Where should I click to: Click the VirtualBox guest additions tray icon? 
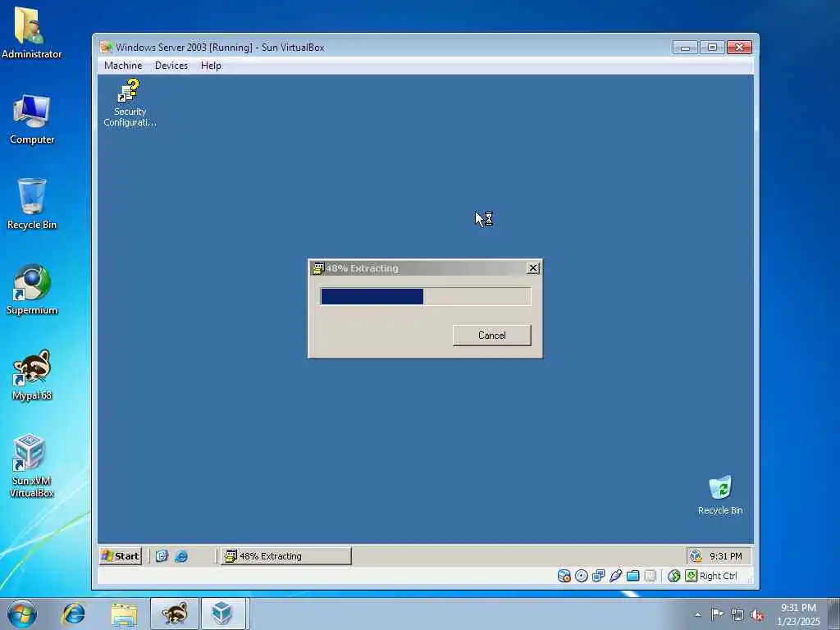tap(696, 556)
